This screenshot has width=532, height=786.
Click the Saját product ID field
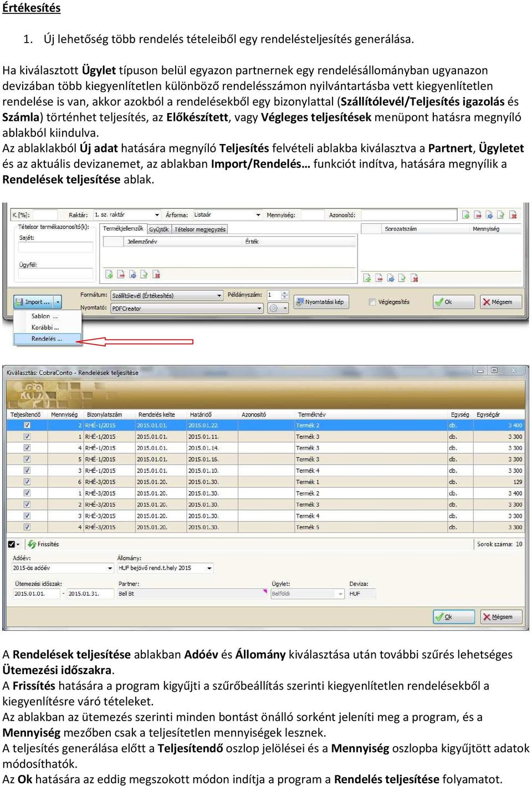point(56,247)
